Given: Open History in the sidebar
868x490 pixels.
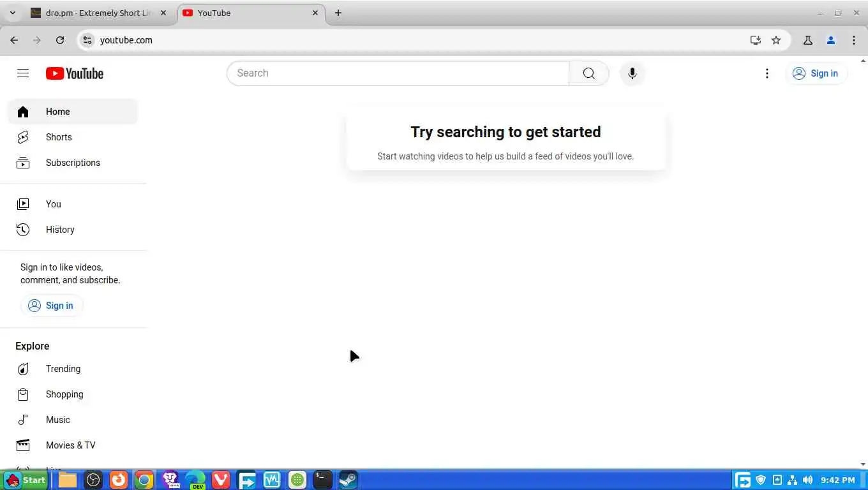Looking at the screenshot, I should point(73,230).
